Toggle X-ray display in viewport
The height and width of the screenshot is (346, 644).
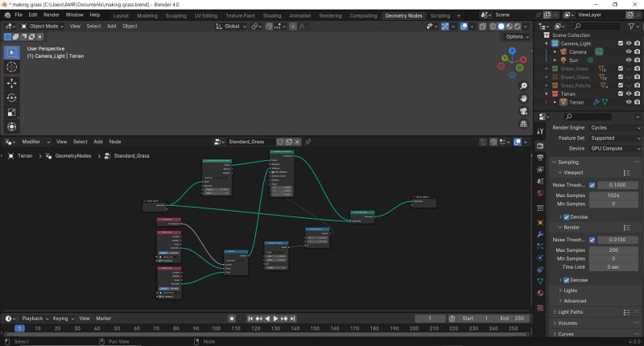click(482, 27)
